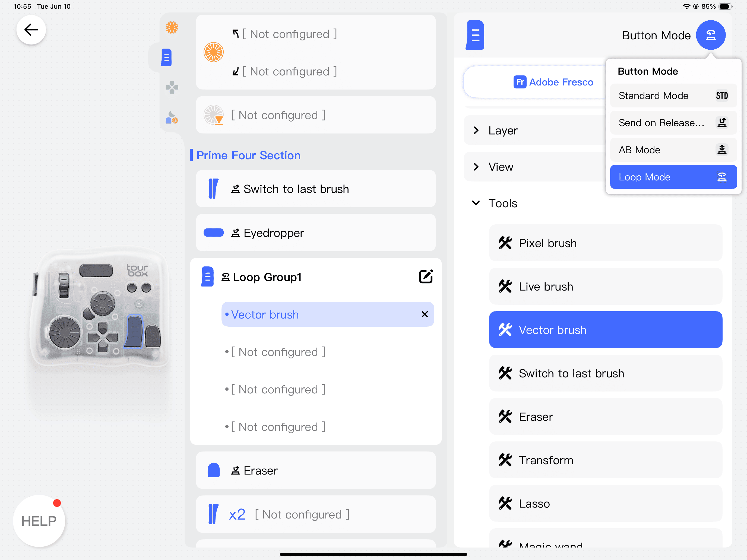This screenshot has height=560, width=747.
Task: Click the Loop Group1 title
Action: click(x=267, y=277)
